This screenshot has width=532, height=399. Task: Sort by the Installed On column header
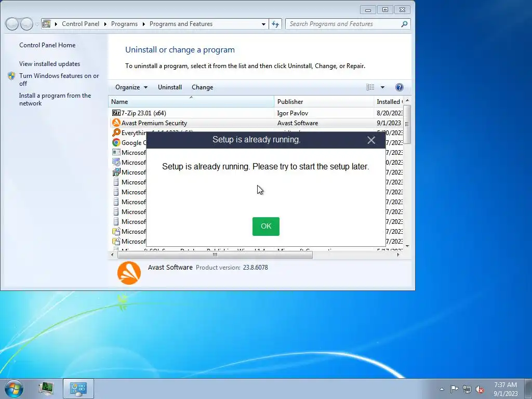[389, 101]
